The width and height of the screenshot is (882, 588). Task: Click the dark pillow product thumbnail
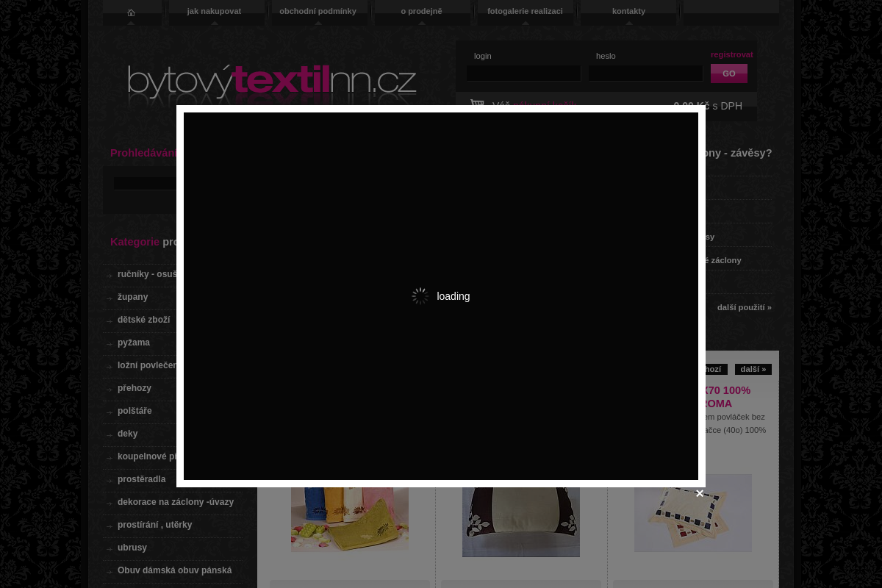point(521,521)
